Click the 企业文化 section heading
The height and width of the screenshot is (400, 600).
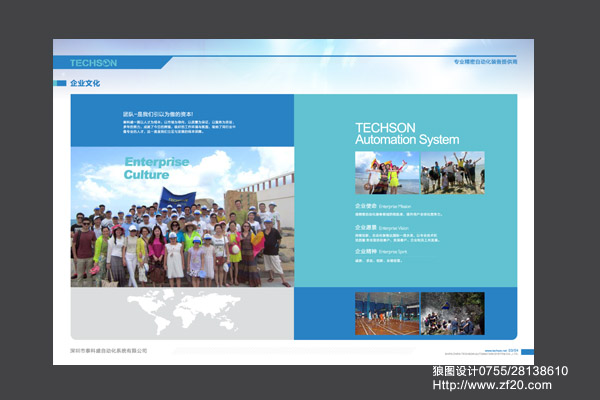(x=85, y=83)
